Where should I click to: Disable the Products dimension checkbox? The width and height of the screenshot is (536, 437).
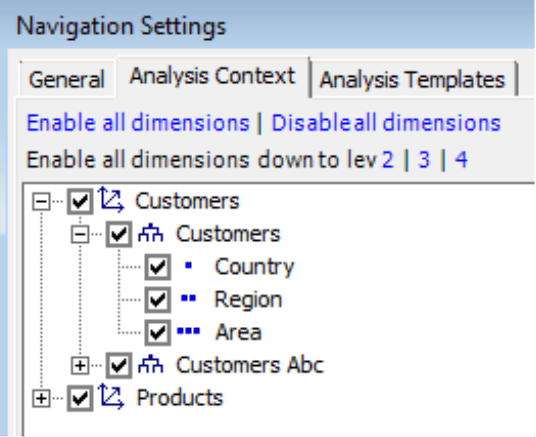(80, 398)
